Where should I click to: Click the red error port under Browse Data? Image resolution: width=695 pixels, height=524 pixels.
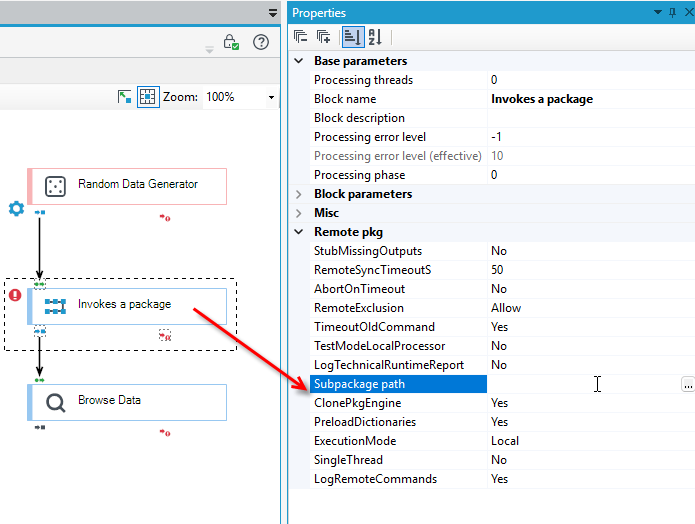[165, 433]
